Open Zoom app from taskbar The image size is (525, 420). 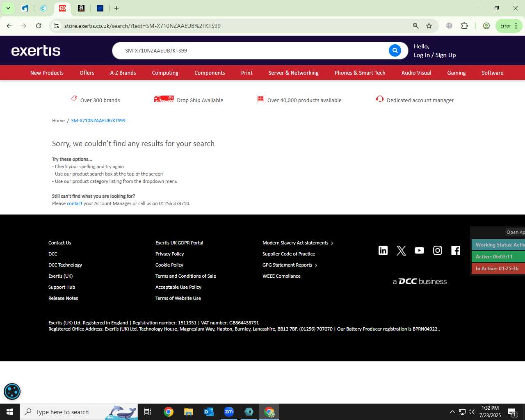[x=229, y=412]
